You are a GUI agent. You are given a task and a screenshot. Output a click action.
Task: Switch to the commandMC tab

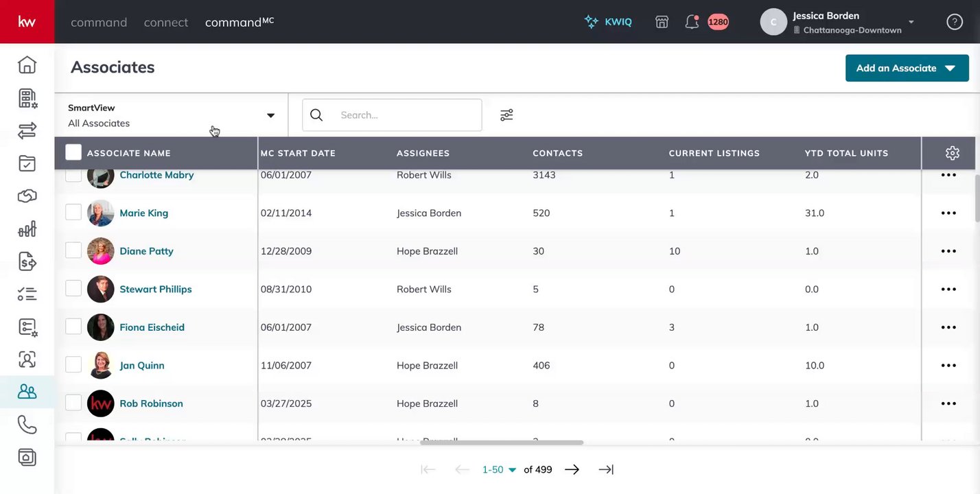click(x=240, y=22)
